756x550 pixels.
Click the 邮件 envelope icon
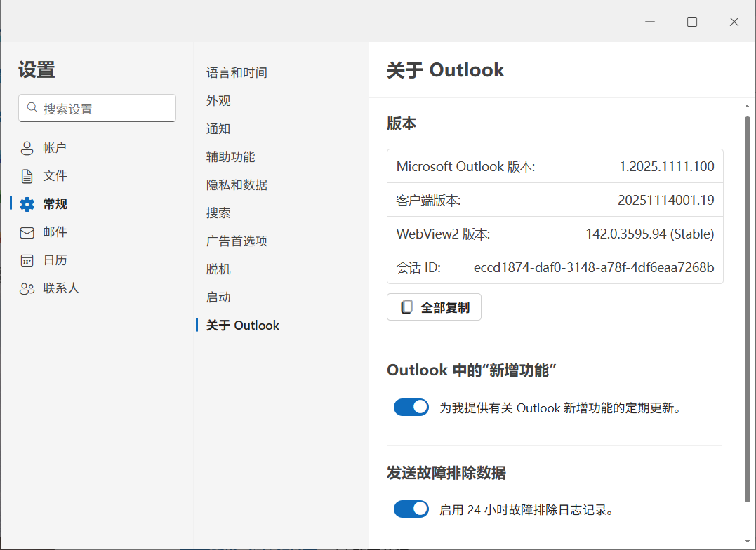tap(27, 233)
